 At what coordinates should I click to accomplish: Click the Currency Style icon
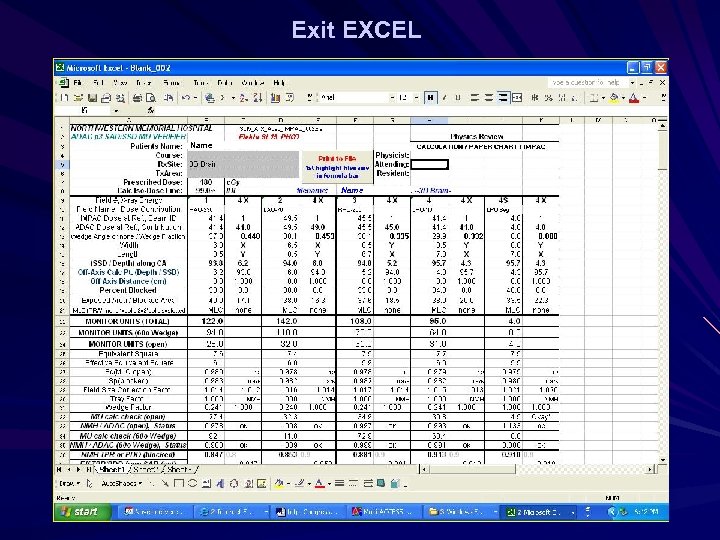[x=534, y=98]
